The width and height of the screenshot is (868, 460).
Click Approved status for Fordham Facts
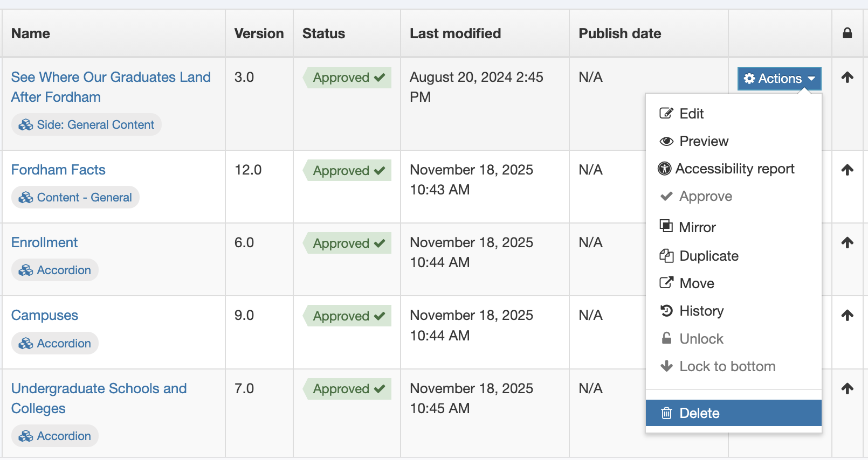348,170
